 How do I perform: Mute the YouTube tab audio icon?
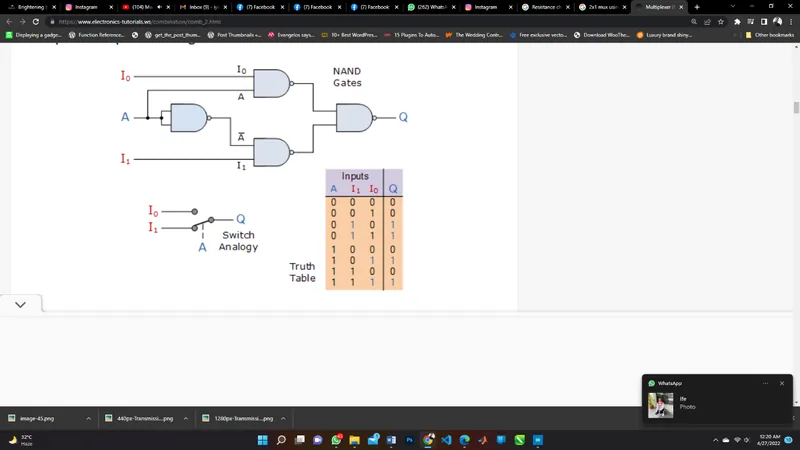click(160, 7)
